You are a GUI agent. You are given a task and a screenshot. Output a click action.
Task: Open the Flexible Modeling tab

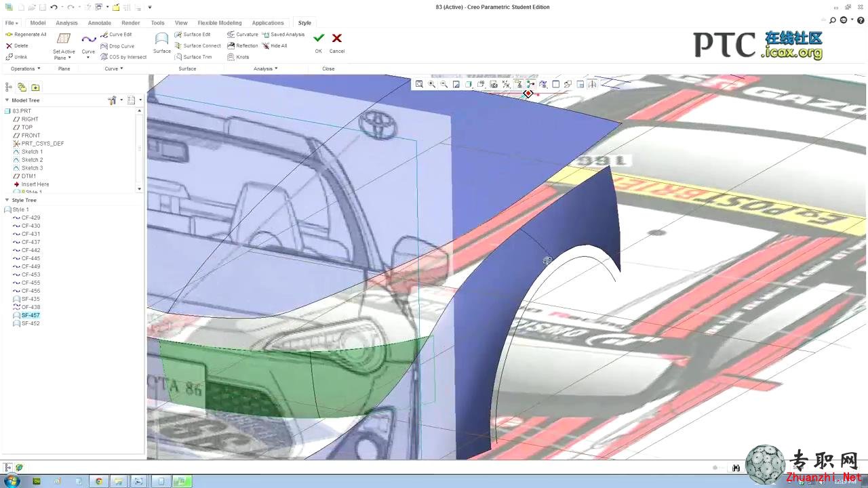pyautogui.click(x=220, y=23)
